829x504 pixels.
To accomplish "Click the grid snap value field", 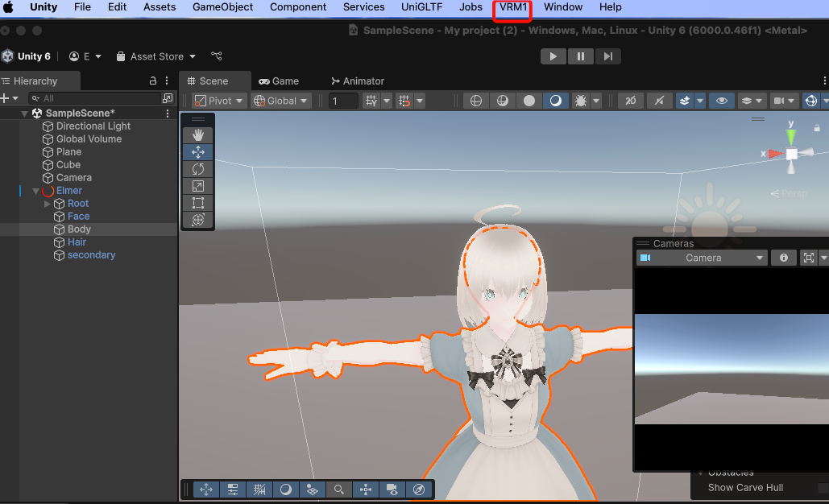I will tap(344, 101).
